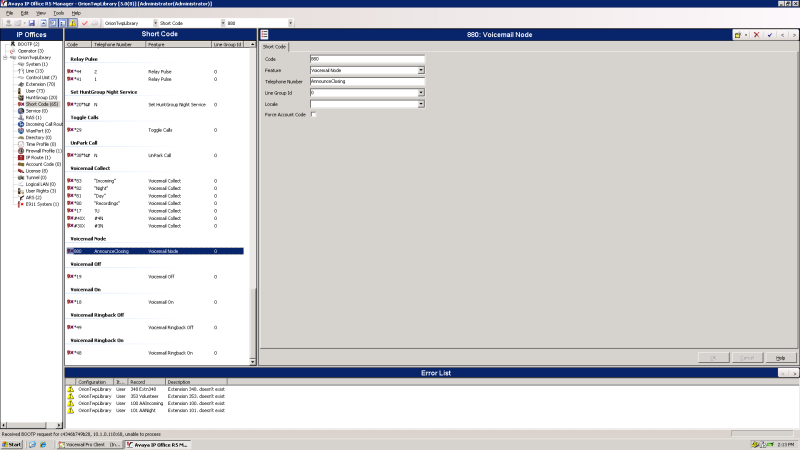Viewport: 800px width, 450px height.
Task: Open the dropdown arrow next to Create New Record
Action: pos(746,35)
